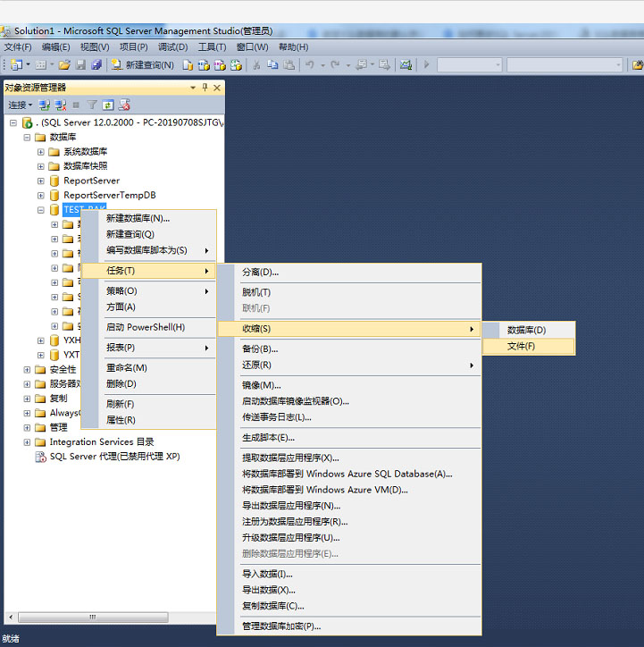Image resolution: width=644 pixels, height=647 pixels.
Task: Select 数据库(D) in the shrink submenu
Action: point(526,330)
